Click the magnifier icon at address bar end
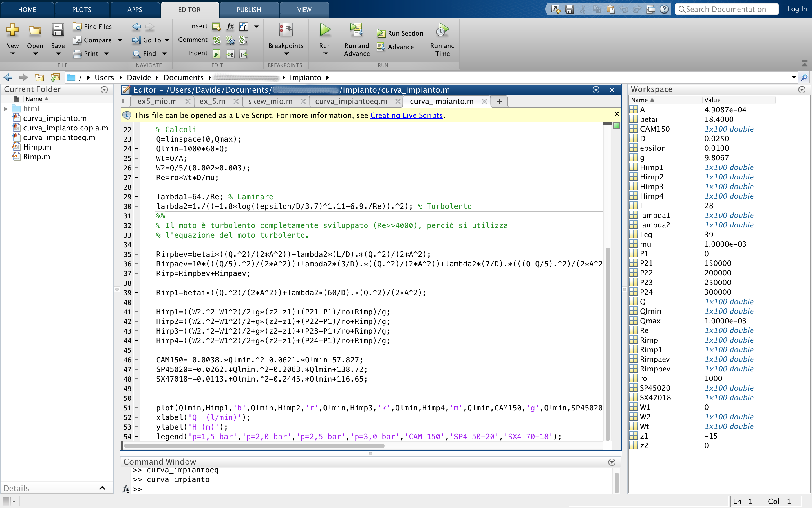812x508 pixels. coord(804,78)
